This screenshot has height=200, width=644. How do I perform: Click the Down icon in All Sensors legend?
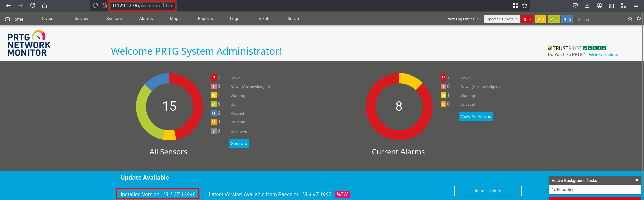(x=214, y=78)
